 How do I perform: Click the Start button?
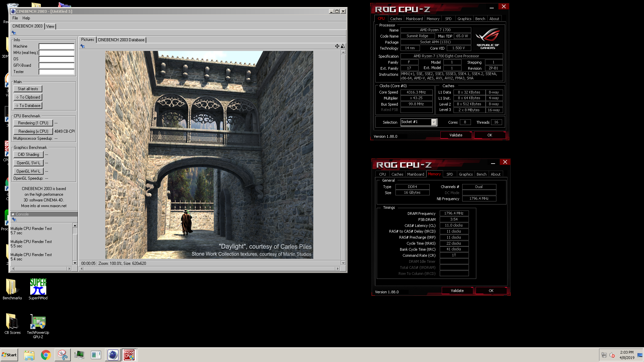click(9, 355)
